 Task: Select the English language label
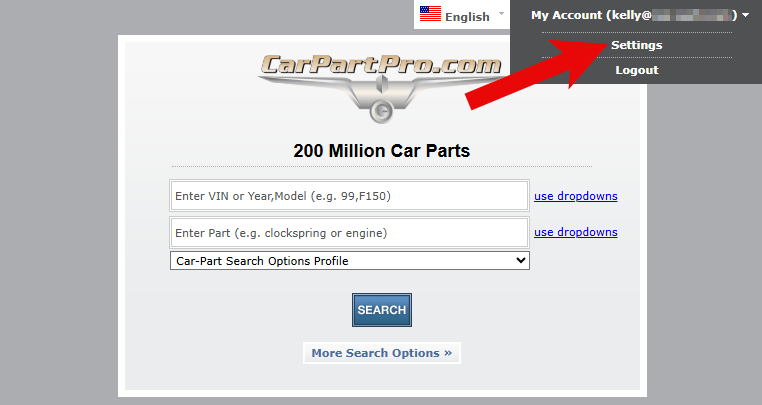coord(467,16)
